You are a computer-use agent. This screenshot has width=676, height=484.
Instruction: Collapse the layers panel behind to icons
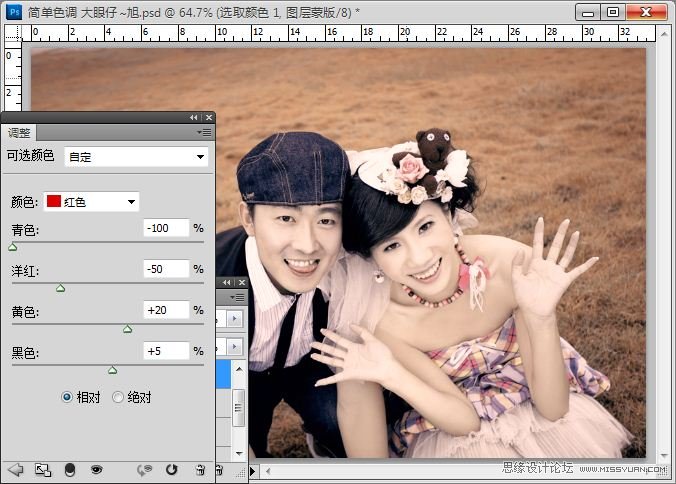227,283
